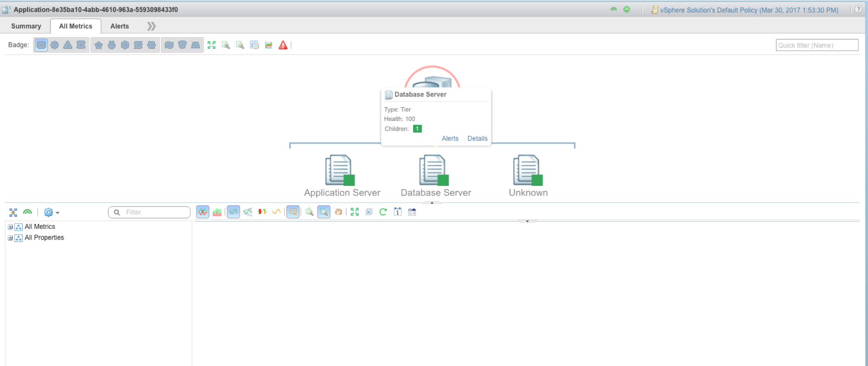Viewport: 868px width, 366px height.
Task: Click the green Children count badge in the popup
Action: pos(417,129)
